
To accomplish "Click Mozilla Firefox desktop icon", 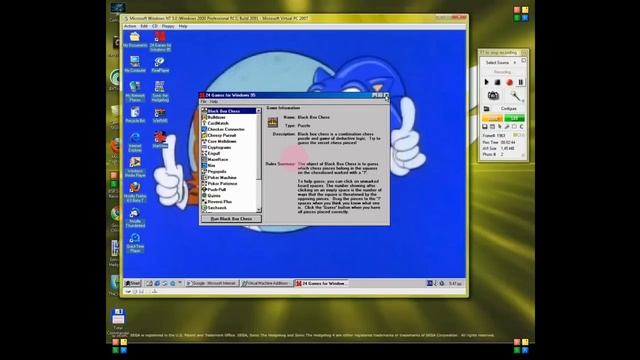I will point(135,192).
